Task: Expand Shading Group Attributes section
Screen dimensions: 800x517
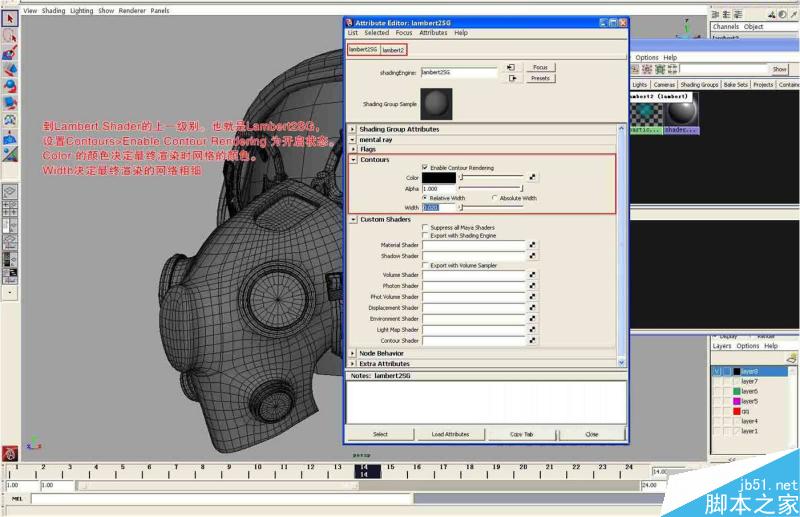Action: 353,129
